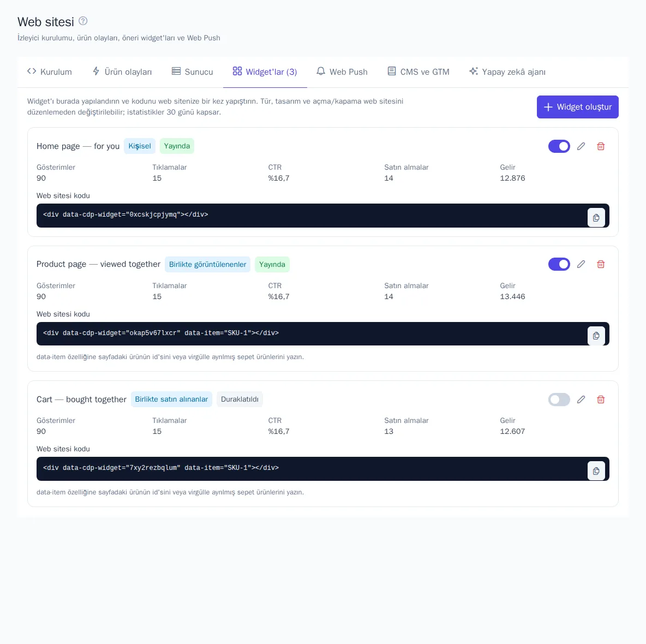The height and width of the screenshot is (644, 646).
Task: Click the Product page — viewed together title
Action: click(x=98, y=264)
